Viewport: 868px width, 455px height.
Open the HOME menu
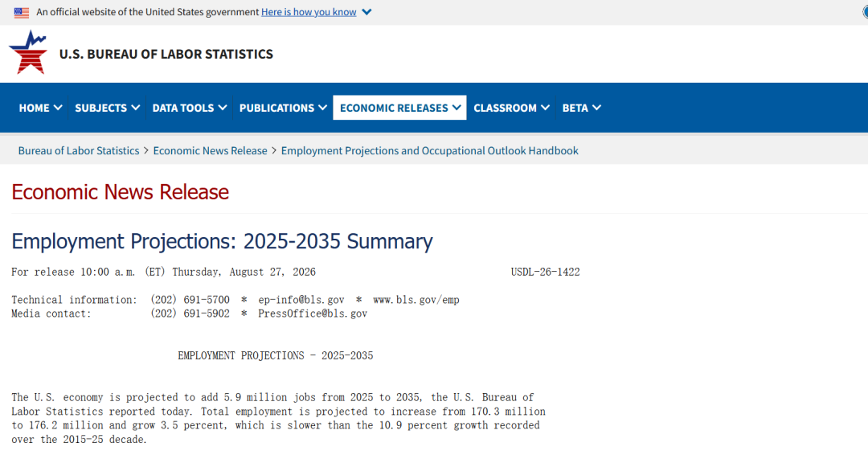coord(40,108)
